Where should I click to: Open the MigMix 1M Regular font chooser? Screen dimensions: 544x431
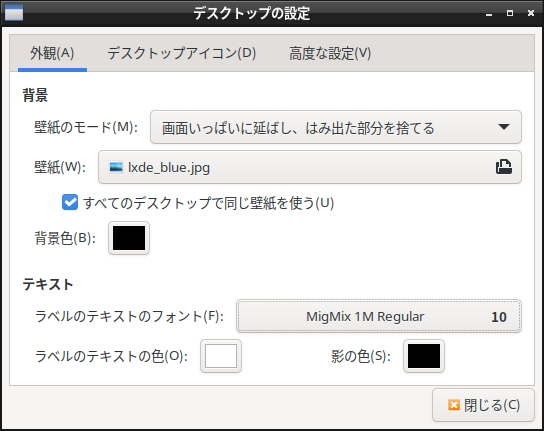(379, 316)
